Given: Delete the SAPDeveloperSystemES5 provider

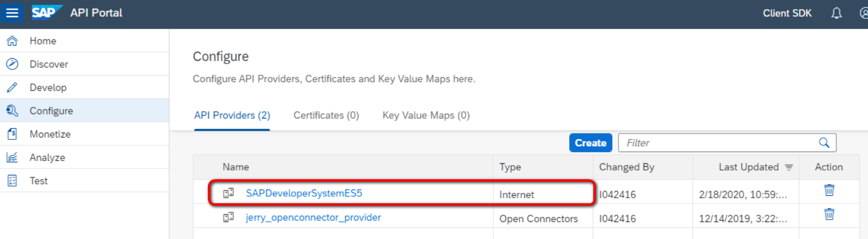Looking at the screenshot, I should (829, 190).
